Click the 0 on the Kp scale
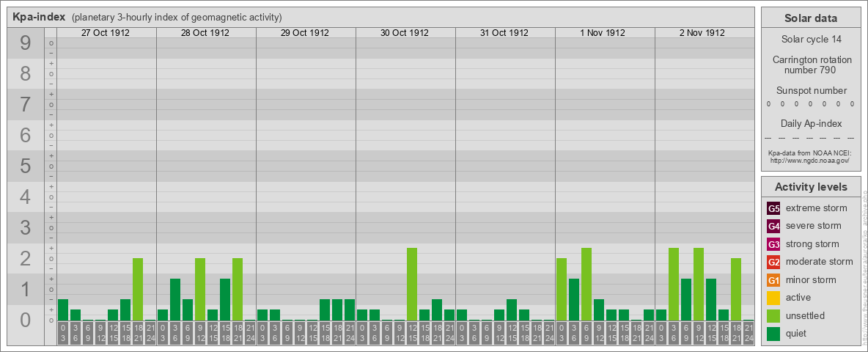 [x=25, y=320]
